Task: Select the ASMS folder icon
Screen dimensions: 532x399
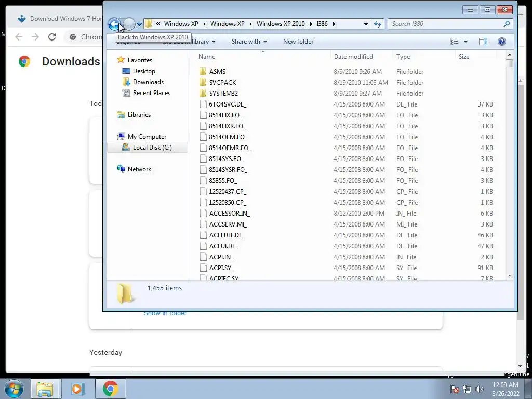Action: [203, 71]
